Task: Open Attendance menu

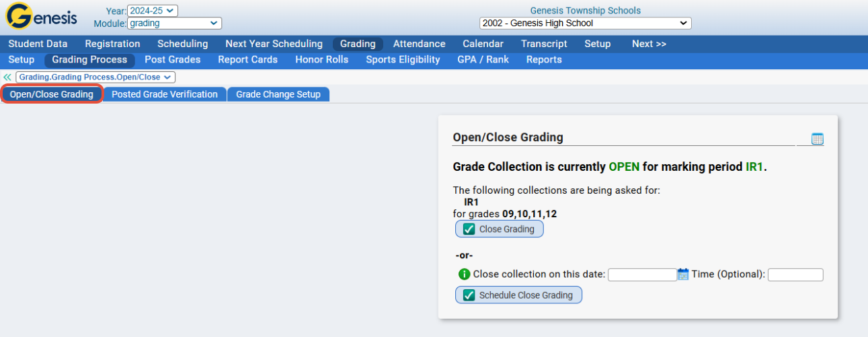Action: tap(420, 44)
